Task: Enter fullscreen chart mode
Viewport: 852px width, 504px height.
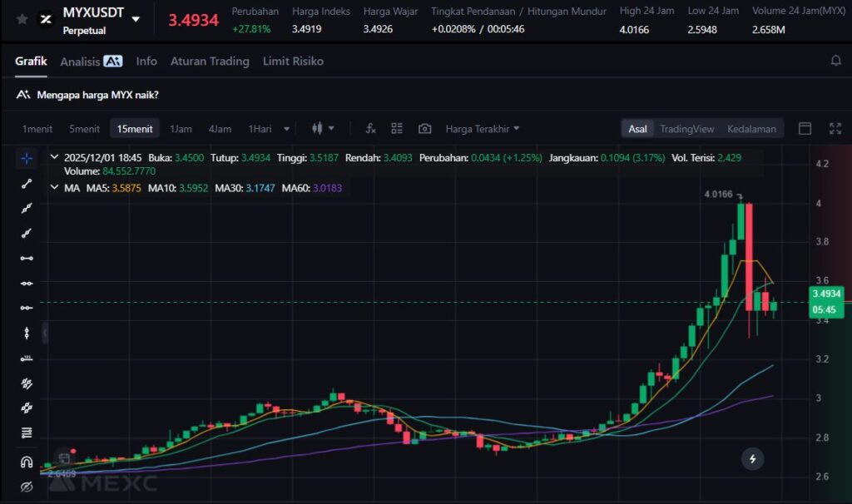Action: tap(835, 129)
